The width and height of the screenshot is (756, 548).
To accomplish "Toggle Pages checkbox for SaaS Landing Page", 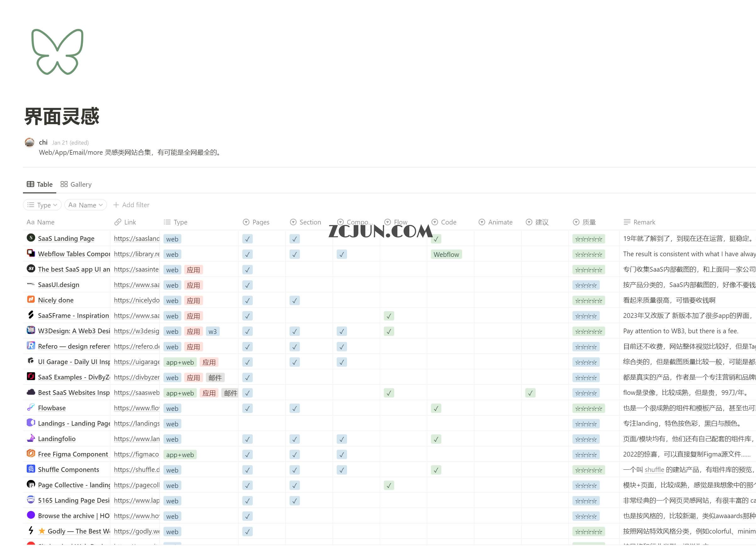I will 247,239.
